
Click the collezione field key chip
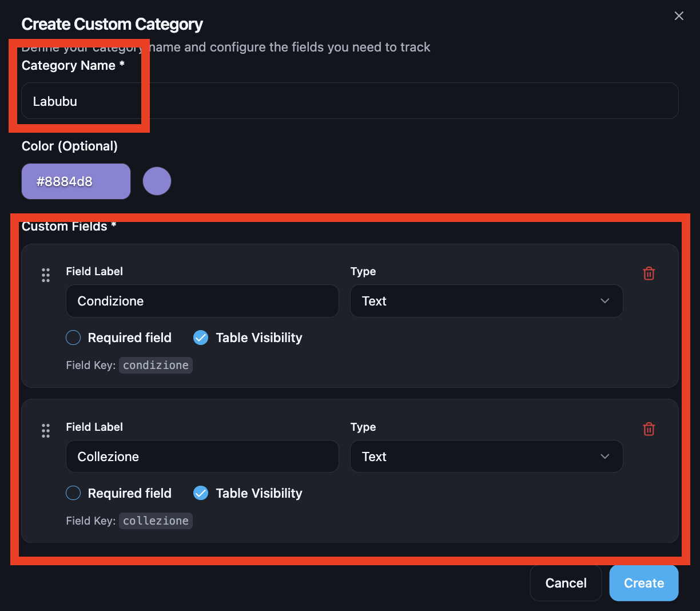(156, 521)
